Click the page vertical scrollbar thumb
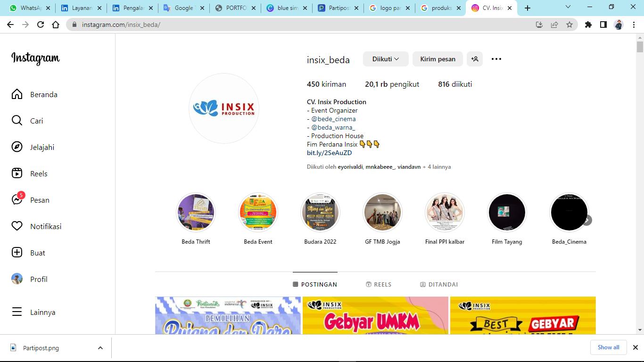Screen dimensions: 644x362 [x=640, y=47]
